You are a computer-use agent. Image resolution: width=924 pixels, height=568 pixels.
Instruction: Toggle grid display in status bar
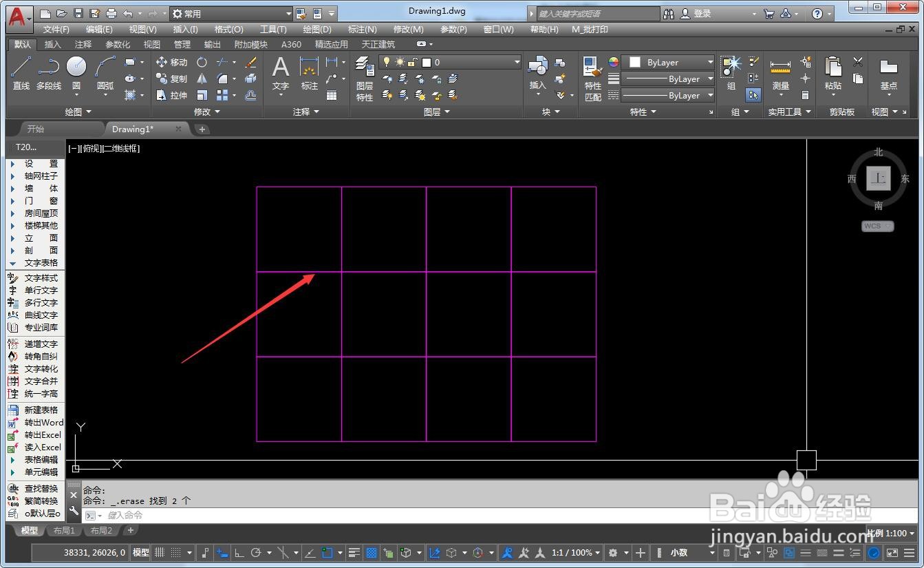point(160,552)
